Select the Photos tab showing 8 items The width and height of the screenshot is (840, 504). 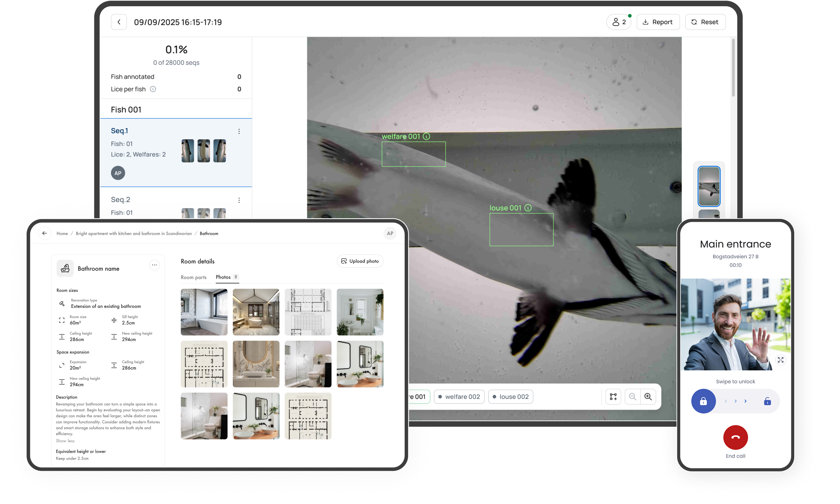[224, 277]
